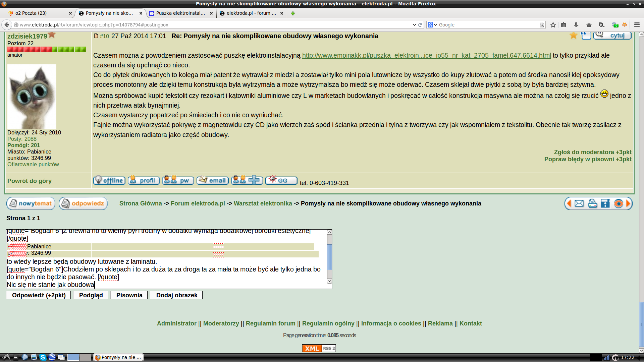Screen dimensions: 644x362
Task: Open the empiriakk.pl puszka link
Action: [426, 55]
